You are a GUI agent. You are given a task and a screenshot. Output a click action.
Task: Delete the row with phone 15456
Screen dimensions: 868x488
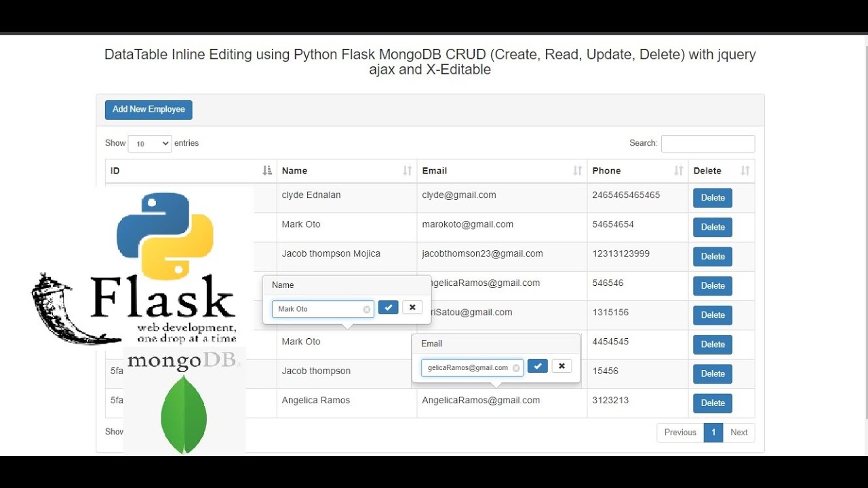coord(713,373)
